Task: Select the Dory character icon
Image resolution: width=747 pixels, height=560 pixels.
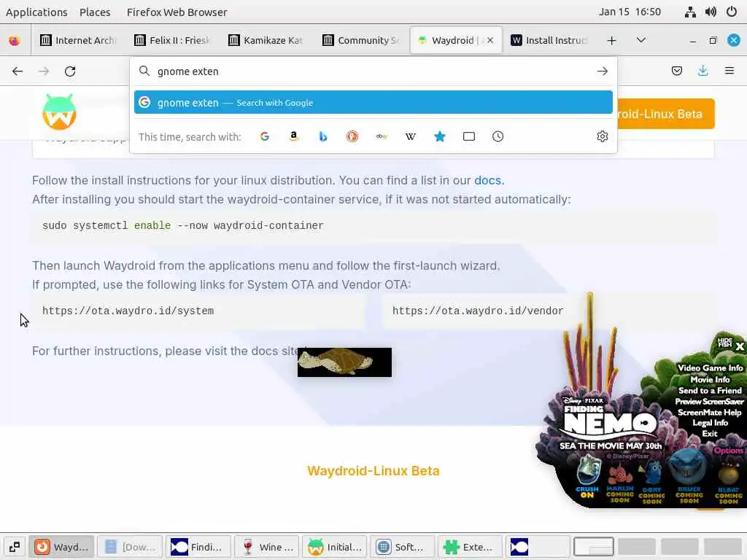Action: tap(651, 483)
